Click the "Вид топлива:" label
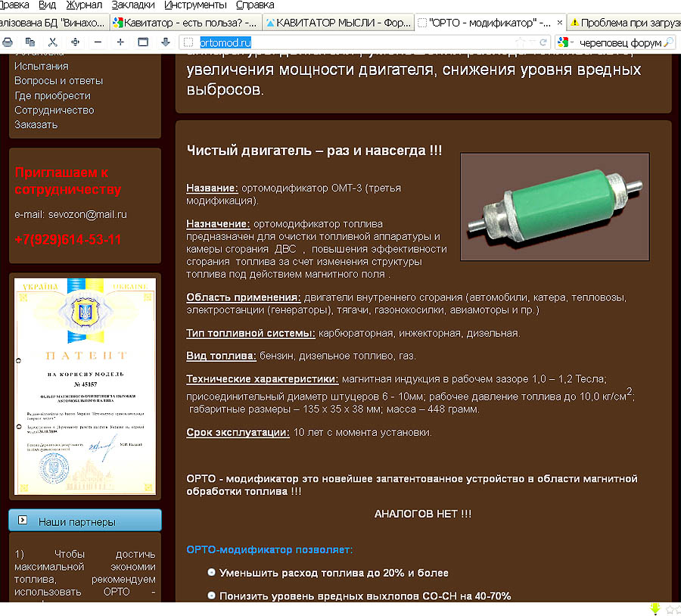This screenshot has height=616, width=681. [x=221, y=356]
